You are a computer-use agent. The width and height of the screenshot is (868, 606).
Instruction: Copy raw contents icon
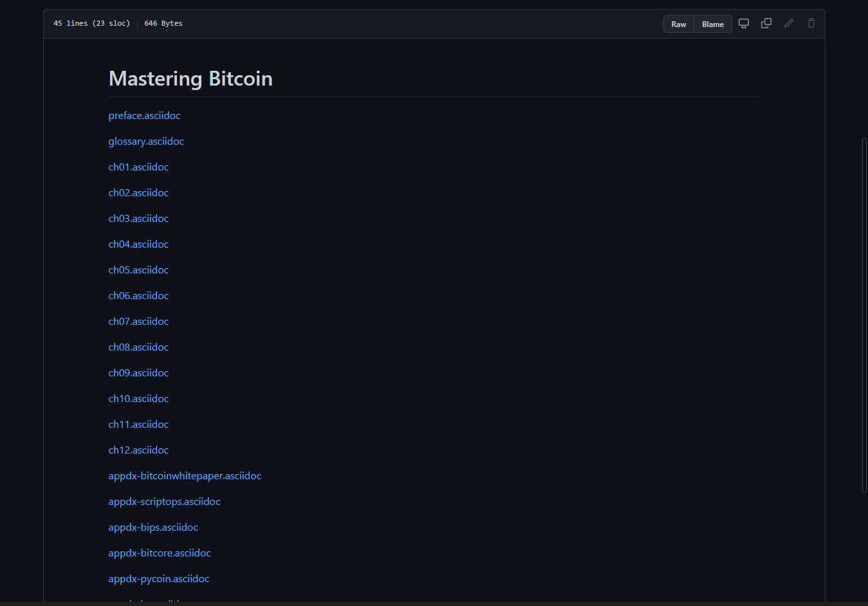point(766,23)
